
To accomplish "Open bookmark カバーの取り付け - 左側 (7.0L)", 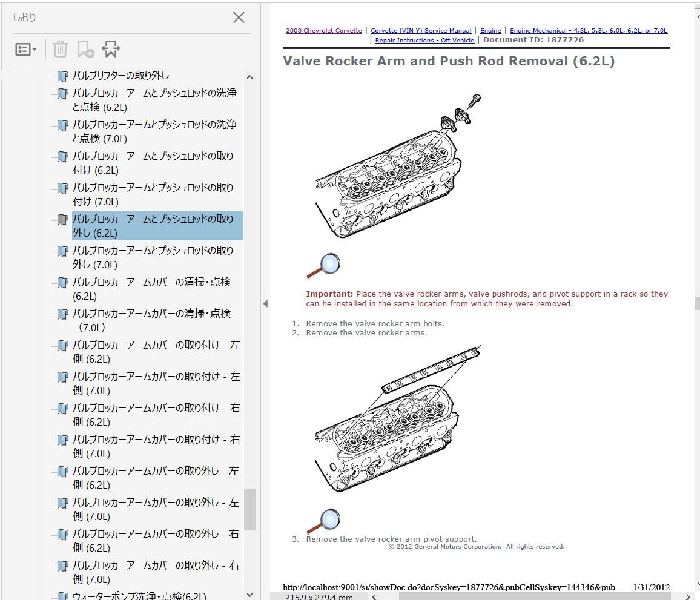I will (156, 383).
